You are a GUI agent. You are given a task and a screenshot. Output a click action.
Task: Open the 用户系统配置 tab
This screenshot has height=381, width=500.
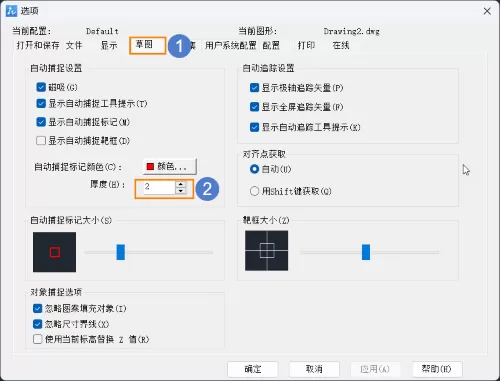pyautogui.click(x=230, y=45)
